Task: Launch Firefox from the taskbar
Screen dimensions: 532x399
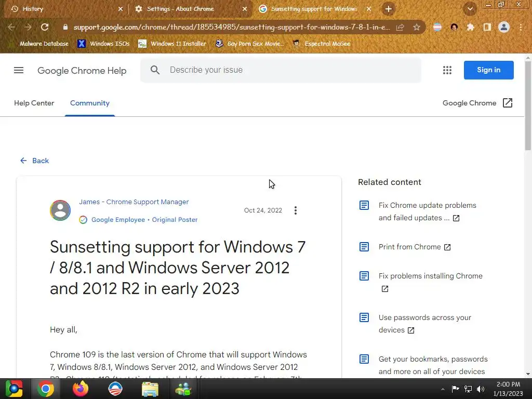Action: [81, 389]
